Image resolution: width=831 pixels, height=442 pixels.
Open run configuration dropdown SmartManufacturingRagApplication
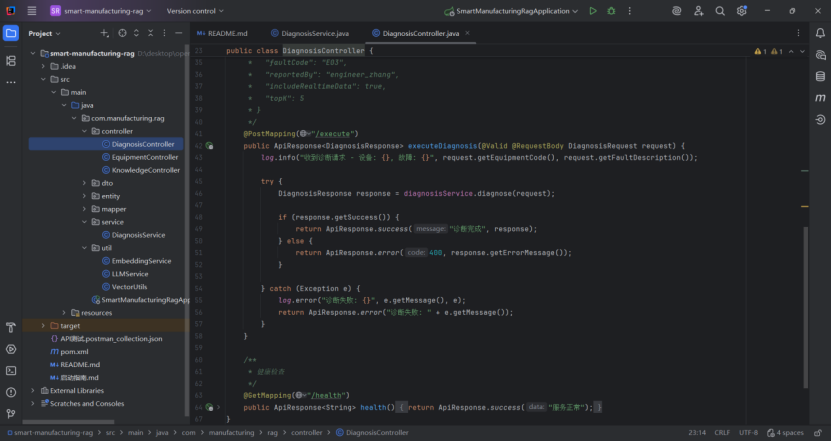click(511, 11)
